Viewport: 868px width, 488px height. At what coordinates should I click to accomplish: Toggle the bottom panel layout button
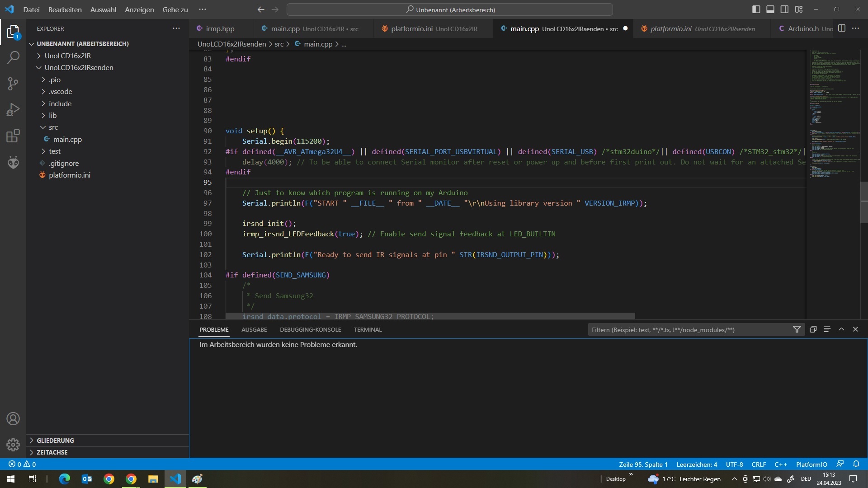770,9
